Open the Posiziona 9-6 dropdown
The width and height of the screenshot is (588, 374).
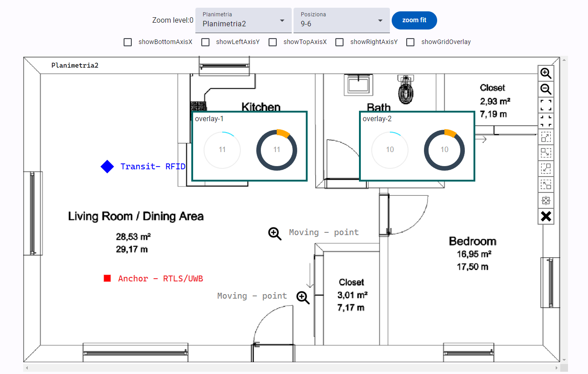(x=341, y=20)
